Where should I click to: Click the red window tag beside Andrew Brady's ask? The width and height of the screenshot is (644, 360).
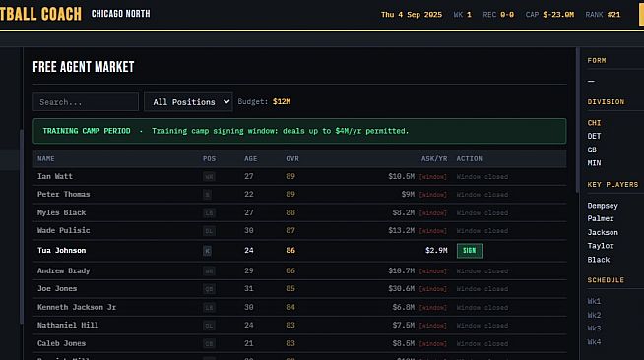(x=432, y=271)
